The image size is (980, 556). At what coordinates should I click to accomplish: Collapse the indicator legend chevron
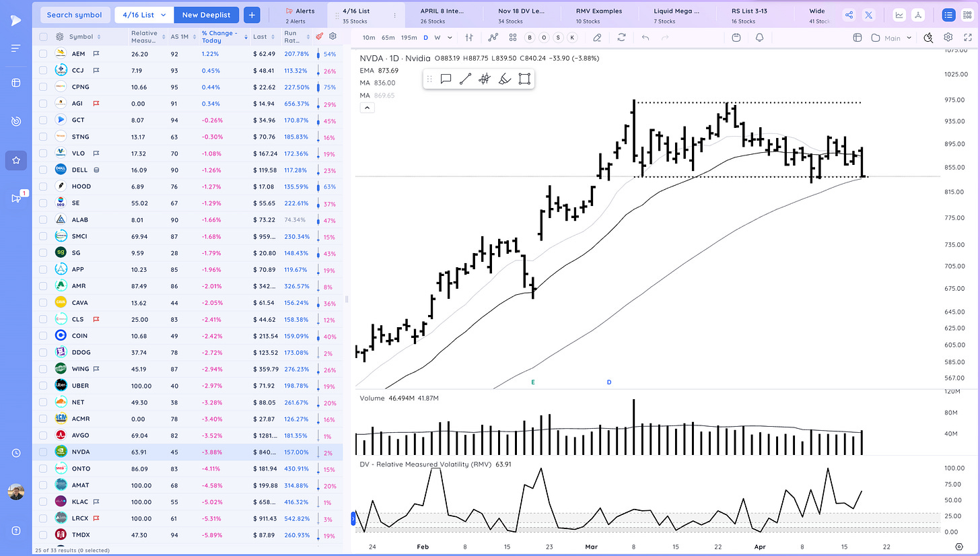coord(367,107)
